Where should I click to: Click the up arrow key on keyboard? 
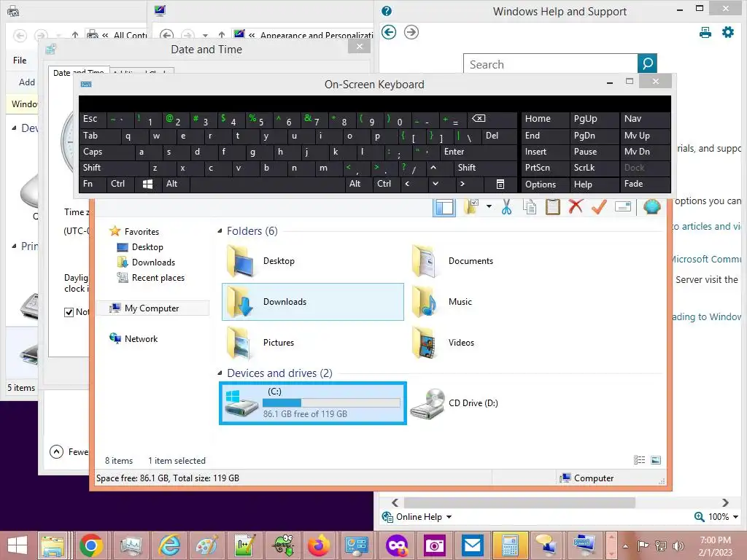pyautogui.click(x=433, y=168)
